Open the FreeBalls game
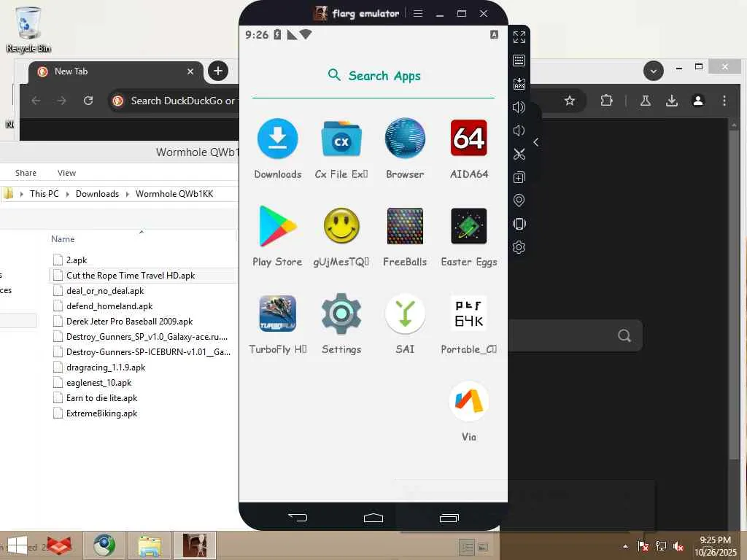The image size is (747, 560). (x=405, y=226)
